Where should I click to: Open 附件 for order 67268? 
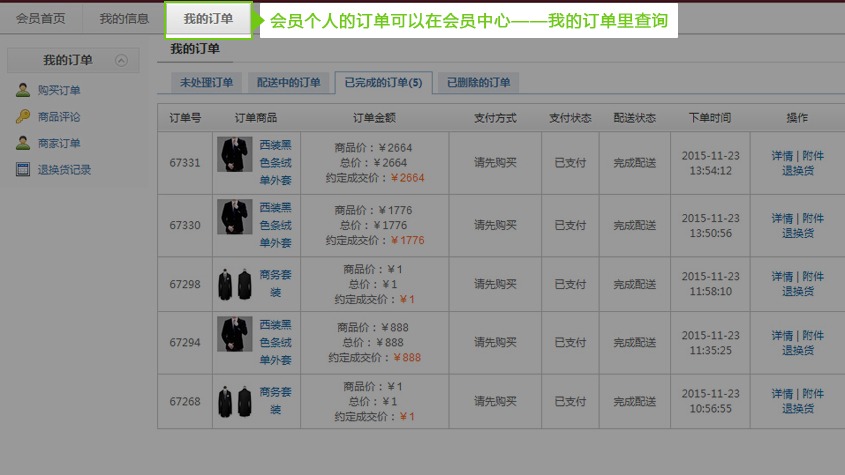coord(813,393)
